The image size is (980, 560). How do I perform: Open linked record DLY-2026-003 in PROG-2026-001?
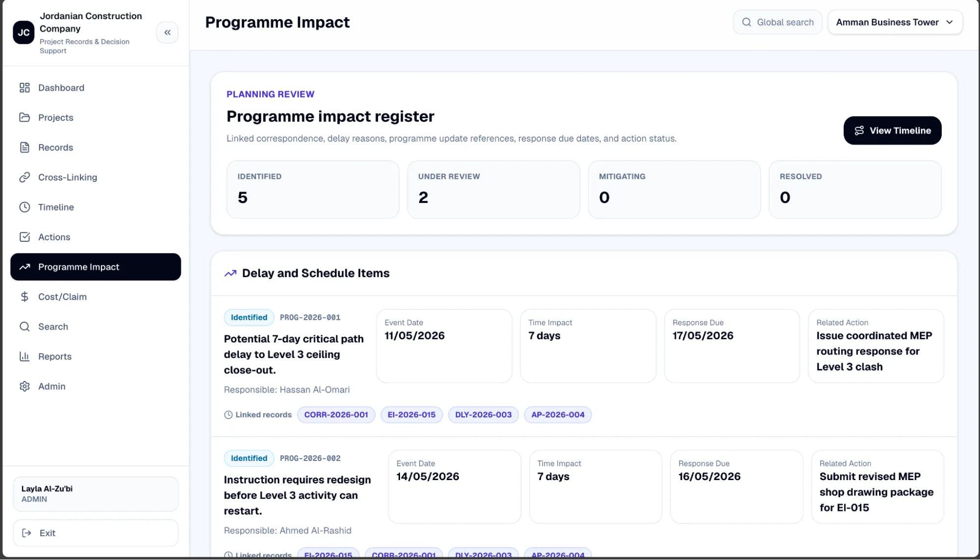(x=483, y=415)
